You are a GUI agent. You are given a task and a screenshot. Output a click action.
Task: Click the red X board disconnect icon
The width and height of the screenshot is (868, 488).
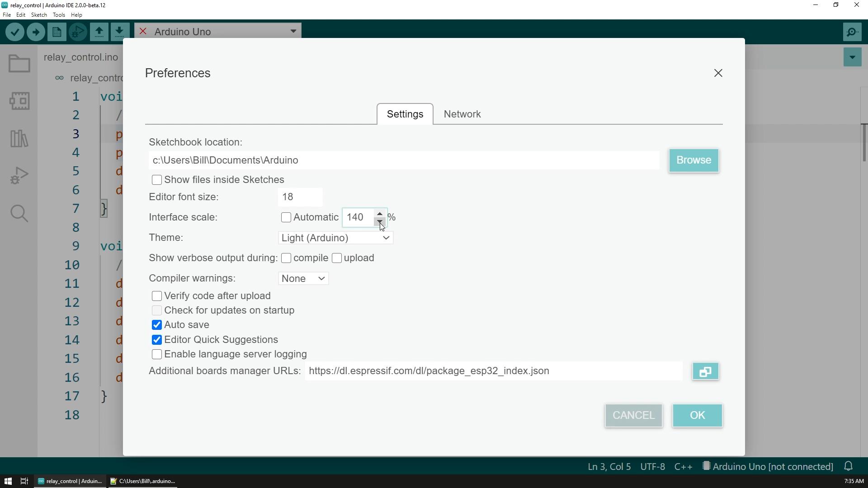pos(143,31)
